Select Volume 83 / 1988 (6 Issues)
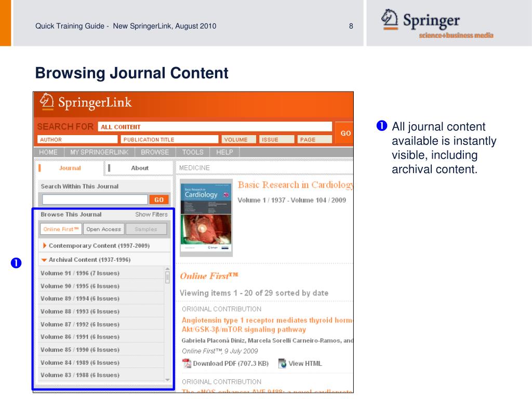Screen dimensions: 532x399 [101, 375]
